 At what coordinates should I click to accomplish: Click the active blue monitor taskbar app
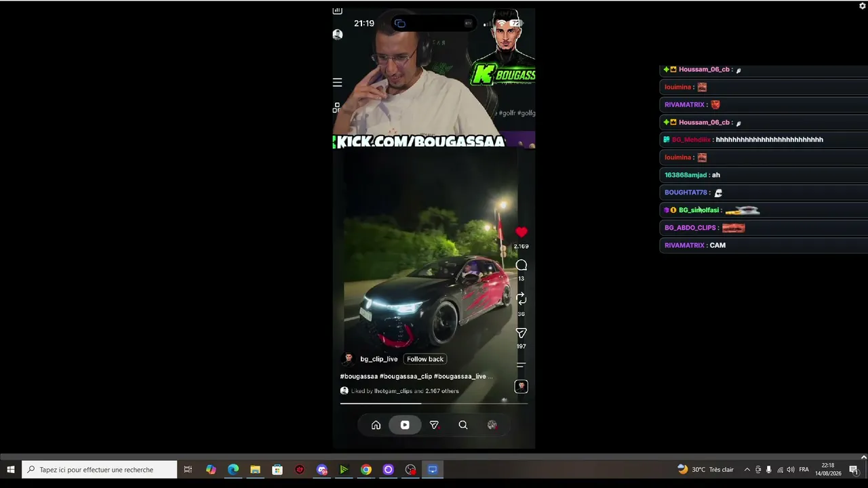[433, 469]
